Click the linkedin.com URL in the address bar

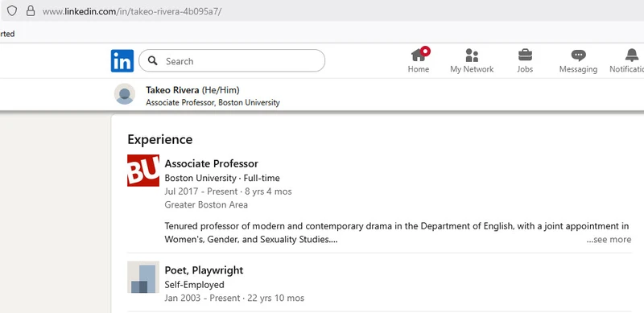click(132, 11)
